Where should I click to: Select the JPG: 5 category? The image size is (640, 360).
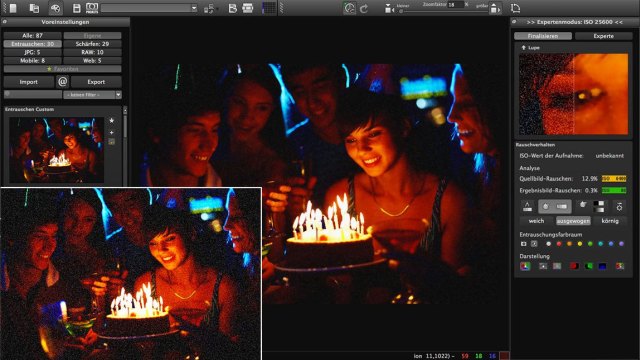[x=33, y=52]
